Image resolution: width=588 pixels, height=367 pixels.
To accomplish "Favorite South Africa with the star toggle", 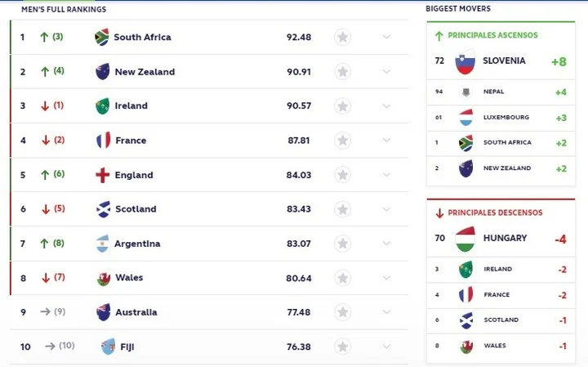I will click(x=343, y=37).
